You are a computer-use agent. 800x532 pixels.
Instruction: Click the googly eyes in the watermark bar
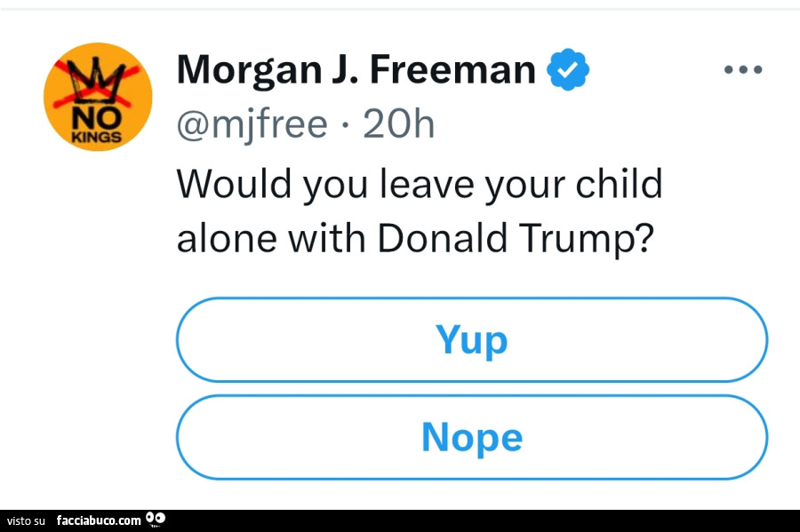coord(154,519)
